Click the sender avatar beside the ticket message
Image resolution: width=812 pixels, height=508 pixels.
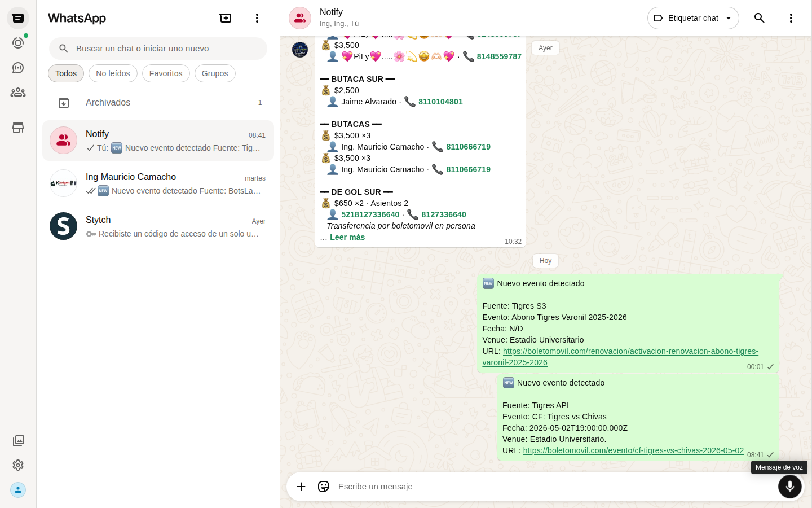300,50
